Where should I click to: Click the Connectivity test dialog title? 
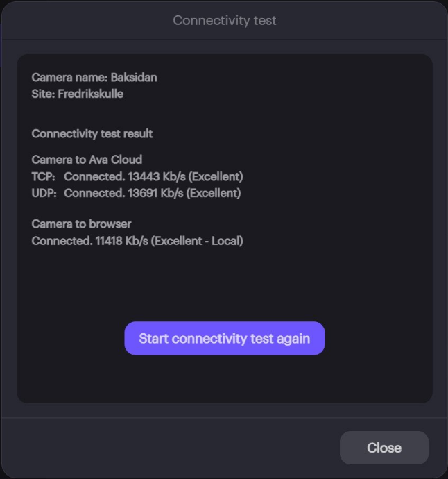pyautogui.click(x=224, y=20)
